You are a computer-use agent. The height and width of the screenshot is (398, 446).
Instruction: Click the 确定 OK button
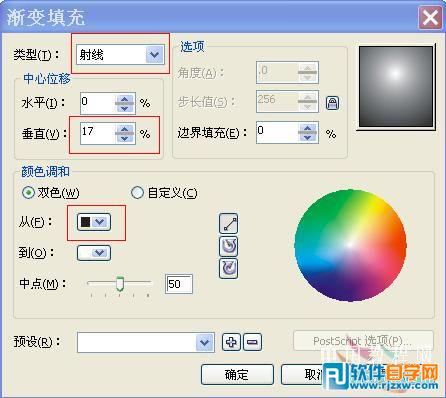(x=237, y=375)
